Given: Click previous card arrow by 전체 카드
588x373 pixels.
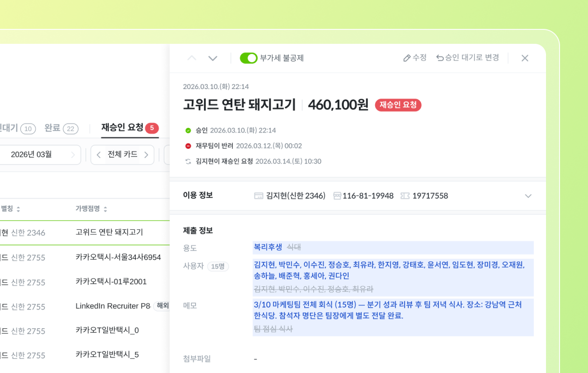Looking at the screenshot, I should pos(98,155).
